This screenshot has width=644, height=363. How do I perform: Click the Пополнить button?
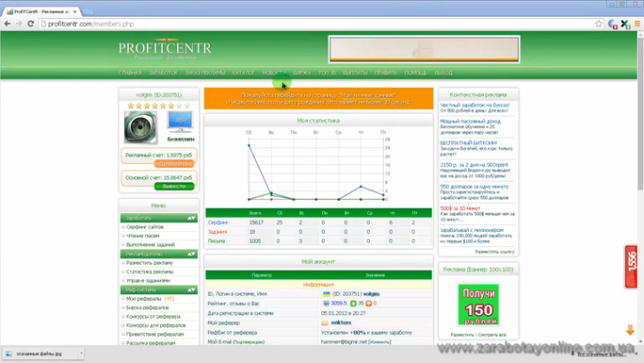click(173, 164)
